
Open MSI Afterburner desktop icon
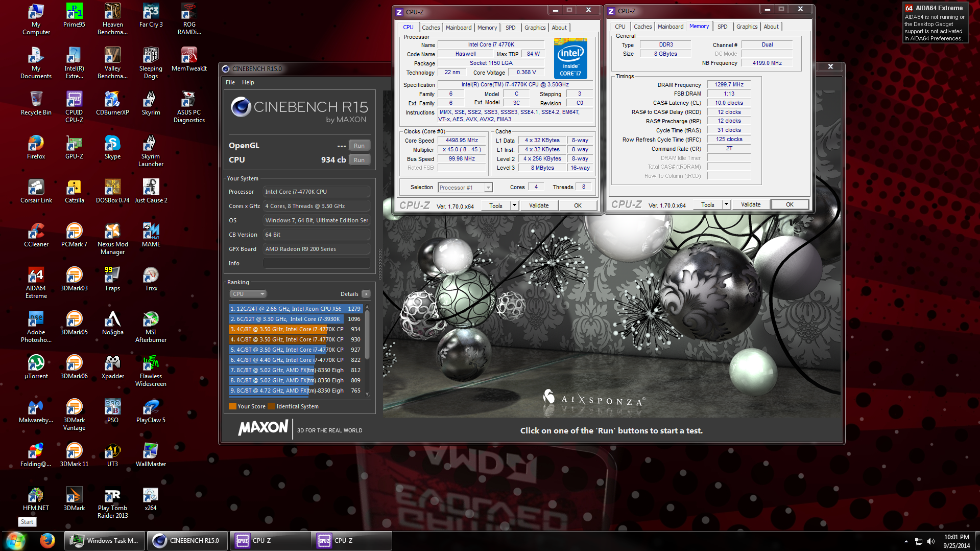pos(151,327)
